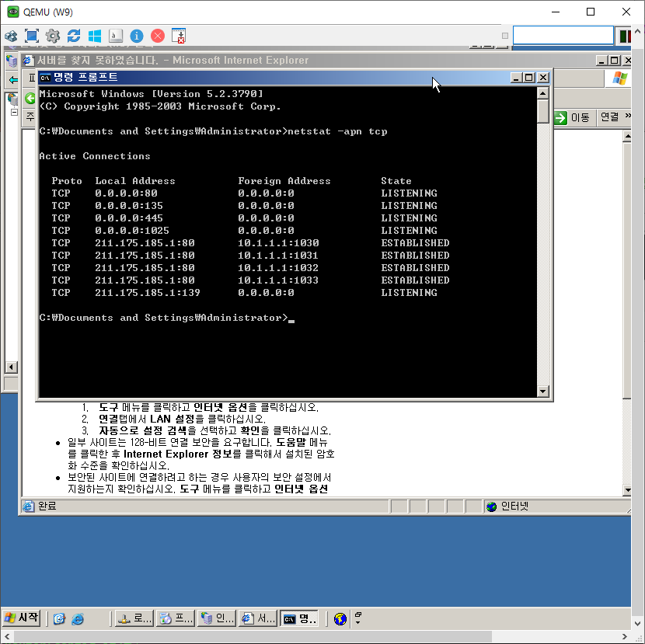Switch to the 명.. command prompt taskbar button
Screen dimensions: 645x644
tap(299, 618)
